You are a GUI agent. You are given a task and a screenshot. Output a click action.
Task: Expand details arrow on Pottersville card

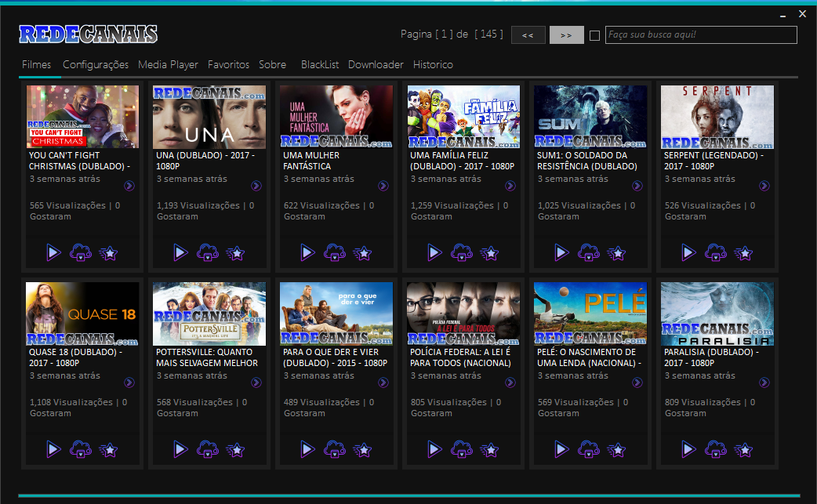pos(256,383)
